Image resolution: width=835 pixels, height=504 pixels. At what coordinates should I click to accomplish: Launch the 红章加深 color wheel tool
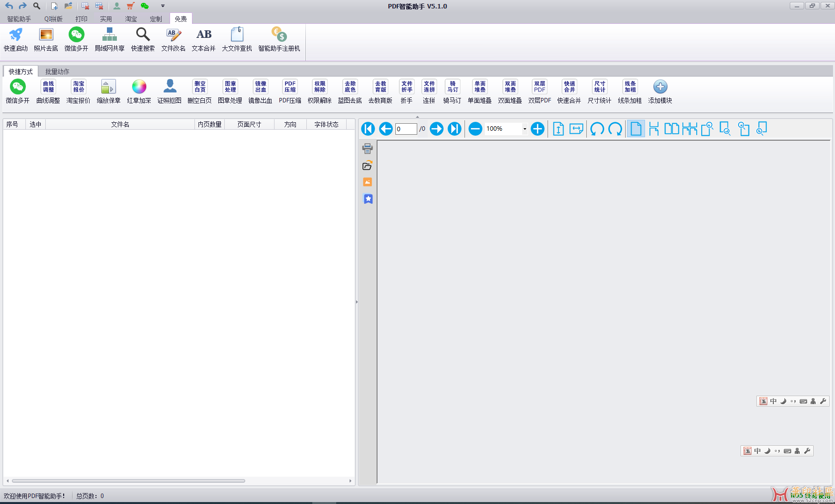(x=139, y=92)
